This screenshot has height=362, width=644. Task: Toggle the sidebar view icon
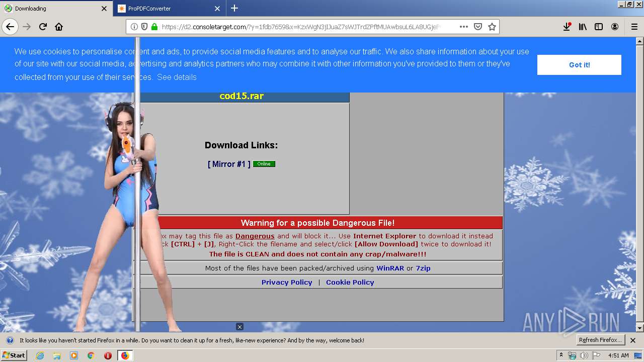599,27
